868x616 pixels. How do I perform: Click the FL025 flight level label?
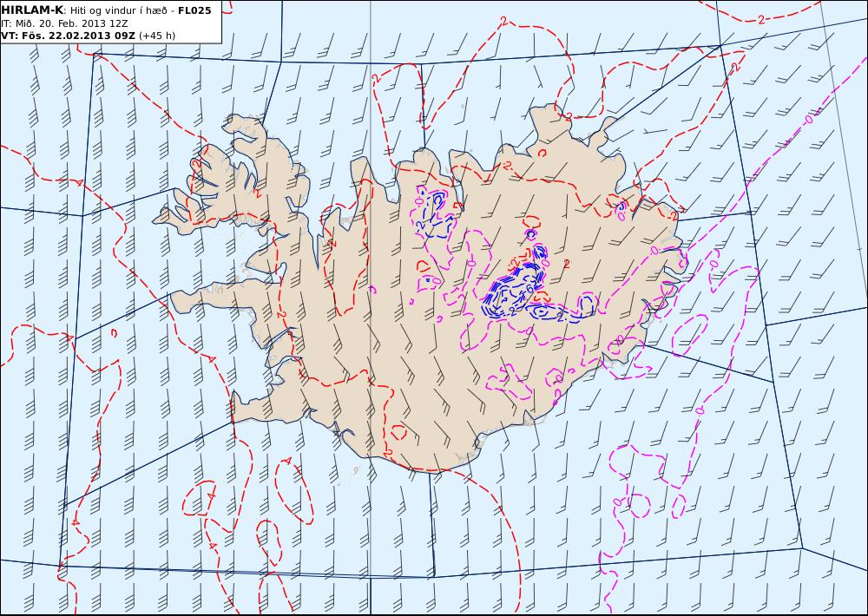coord(194,10)
